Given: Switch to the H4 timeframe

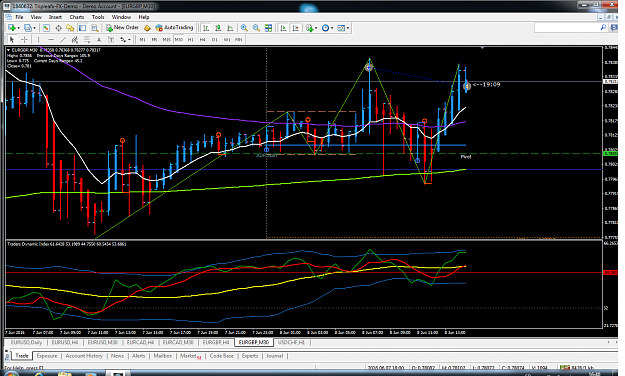Looking at the screenshot, I should (202, 39).
